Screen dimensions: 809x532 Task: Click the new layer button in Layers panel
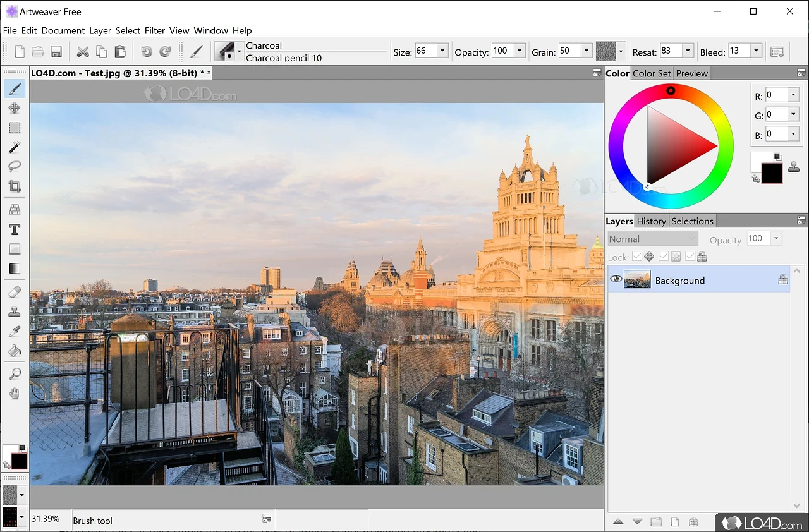675,522
